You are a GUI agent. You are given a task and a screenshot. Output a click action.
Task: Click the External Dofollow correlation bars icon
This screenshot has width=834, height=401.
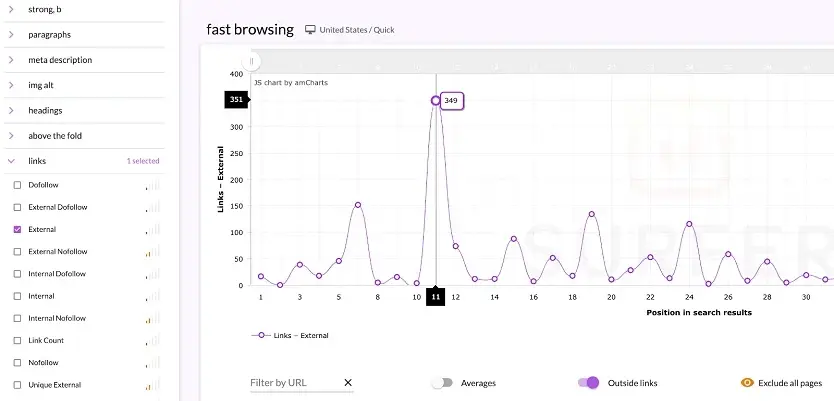pyautogui.click(x=153, y=207)
